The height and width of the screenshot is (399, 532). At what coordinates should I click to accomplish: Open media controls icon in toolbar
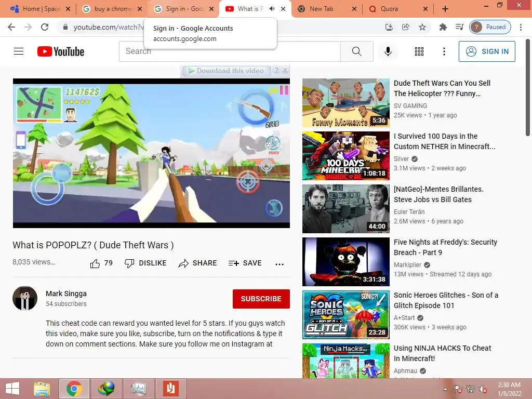(459, 27)
